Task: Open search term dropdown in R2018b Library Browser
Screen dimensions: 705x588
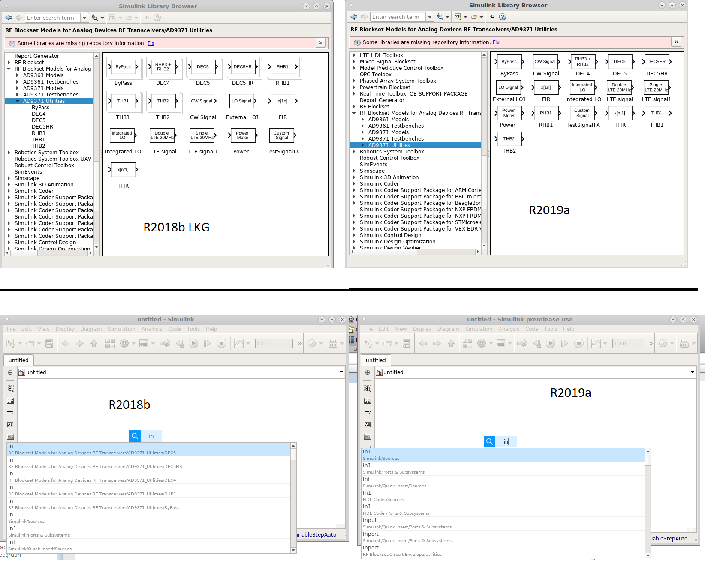Action: 84,18
